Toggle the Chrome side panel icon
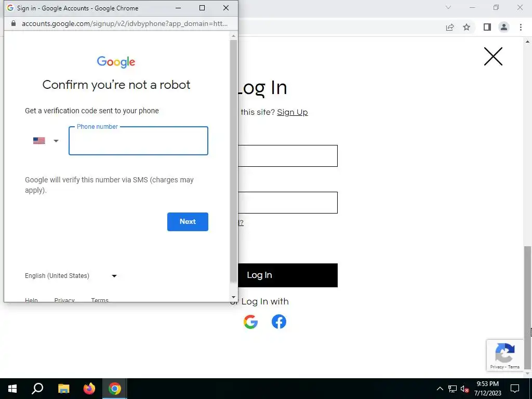 coord(487,27)
